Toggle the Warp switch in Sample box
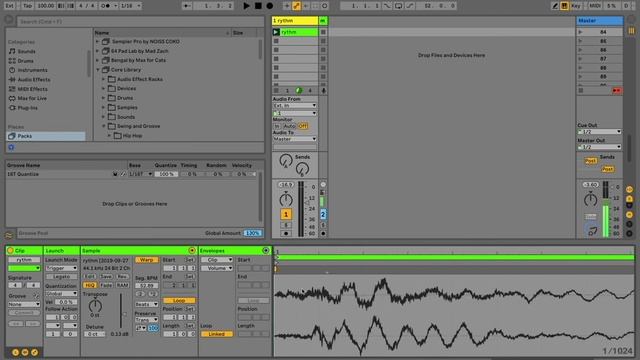This screenshot has height=360, width=640. pyautogui.click(x=146, y=260)
